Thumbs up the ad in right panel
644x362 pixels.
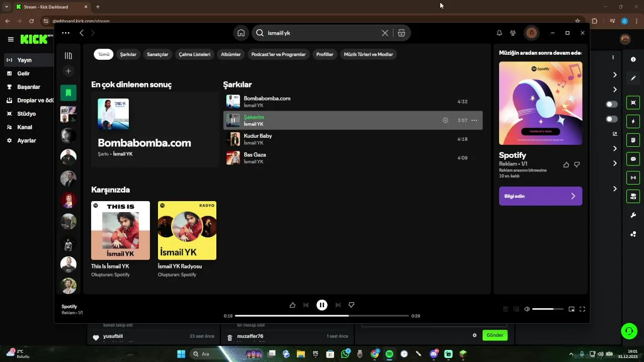click(x=566, y=164)
